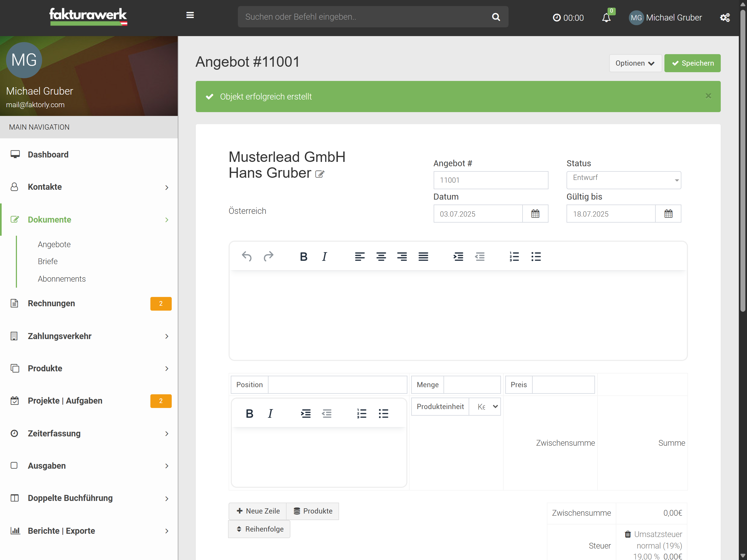Undo in the main text editor
747x560 pixels.
[x=247, y=257]
